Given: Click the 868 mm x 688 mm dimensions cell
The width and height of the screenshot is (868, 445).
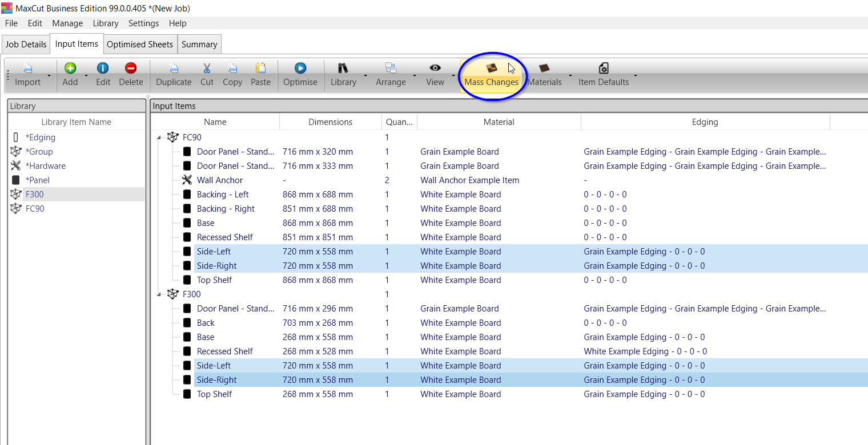Looking at the screenshot, I should (x=318, y=195).
